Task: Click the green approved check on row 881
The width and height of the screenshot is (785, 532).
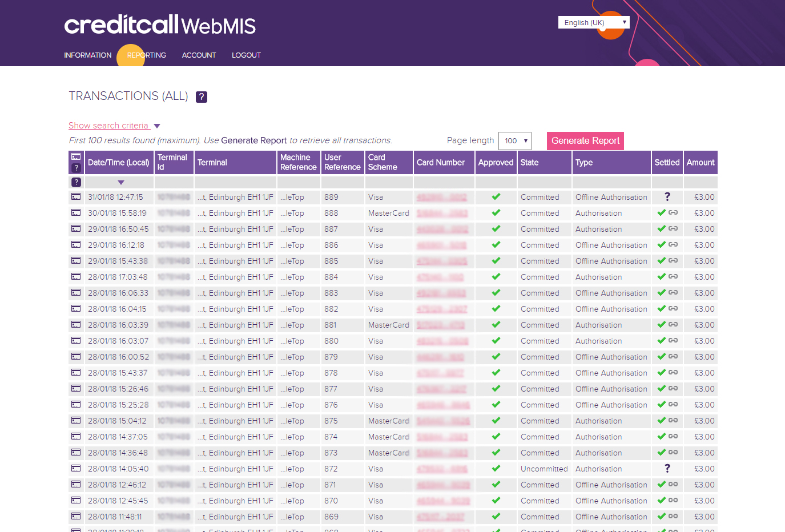Action: click(496, 325)
